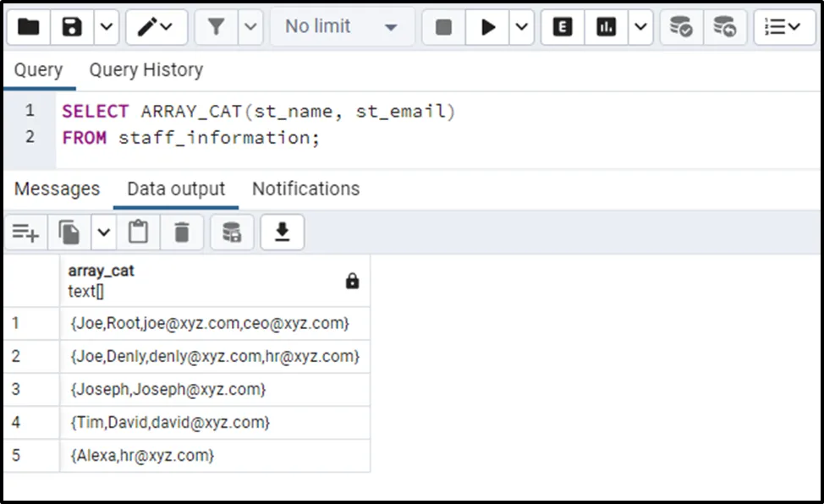This screenshot has height=504, width=824.
Task: Click the Rollback database icon
Action: pyautogui.click(x=725, y=27)
